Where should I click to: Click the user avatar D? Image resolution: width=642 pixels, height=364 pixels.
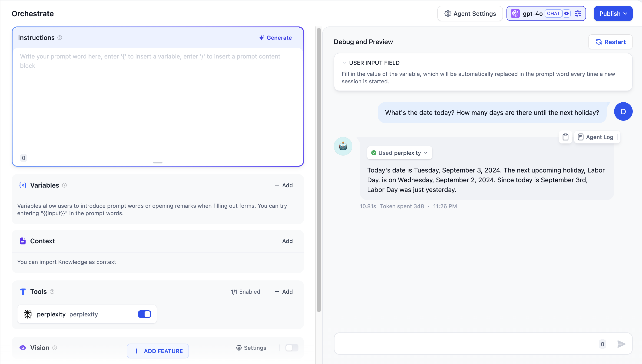coord(623,111)
